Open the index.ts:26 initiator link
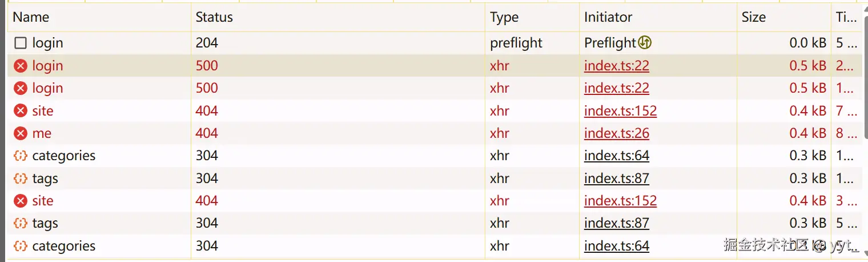This screenshot has width=868, height=262. pyautogui.click(x=617, y=133)
